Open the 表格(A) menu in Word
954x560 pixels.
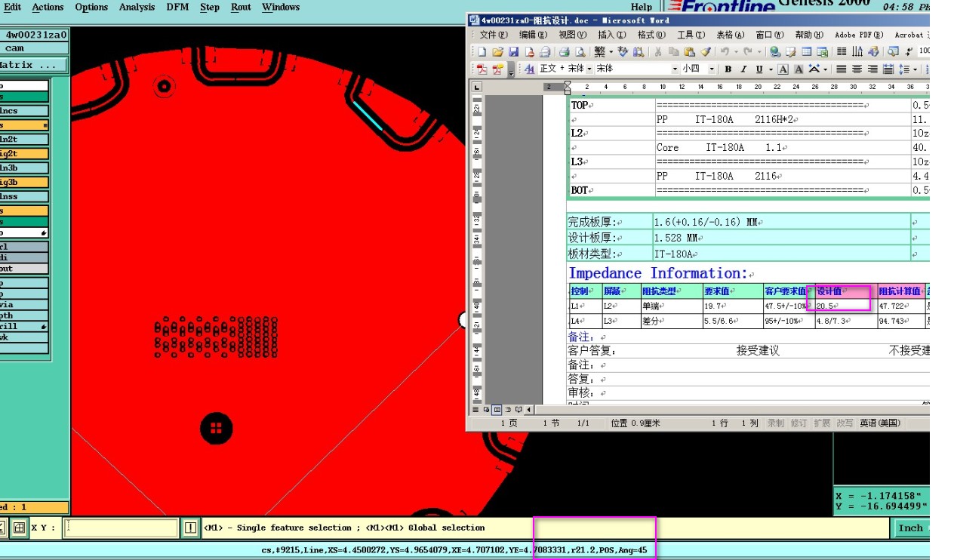click(730, 35)
